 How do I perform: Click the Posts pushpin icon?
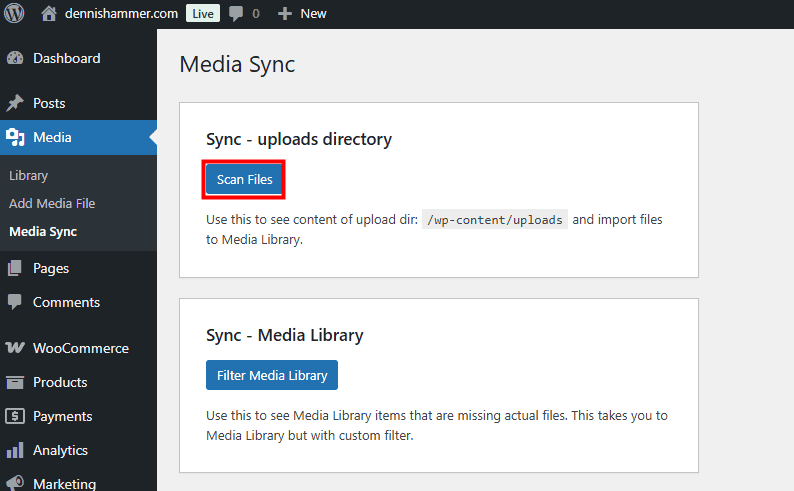click(15, 103)
